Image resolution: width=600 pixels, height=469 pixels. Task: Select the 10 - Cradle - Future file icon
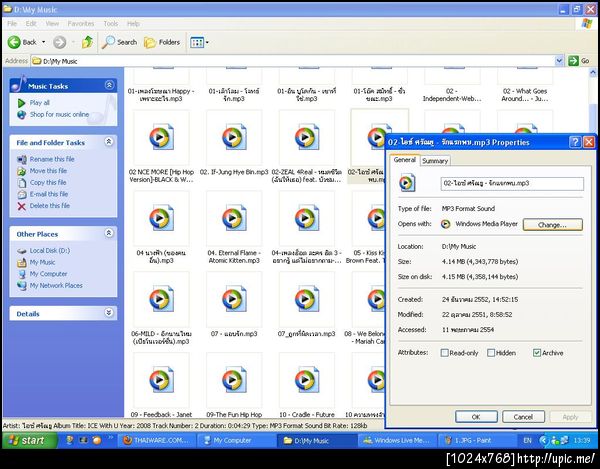click(x=307, y=379)
